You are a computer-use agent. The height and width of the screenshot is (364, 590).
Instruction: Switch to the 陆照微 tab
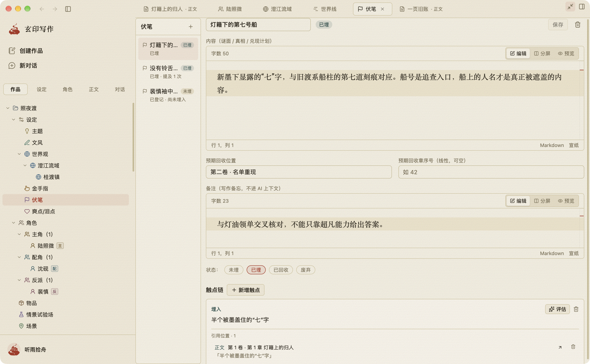[x=230, y=9]
